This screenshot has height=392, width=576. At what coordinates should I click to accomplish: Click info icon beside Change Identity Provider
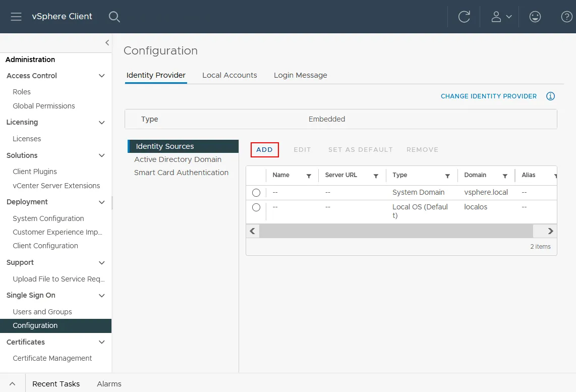click(550, 96)
